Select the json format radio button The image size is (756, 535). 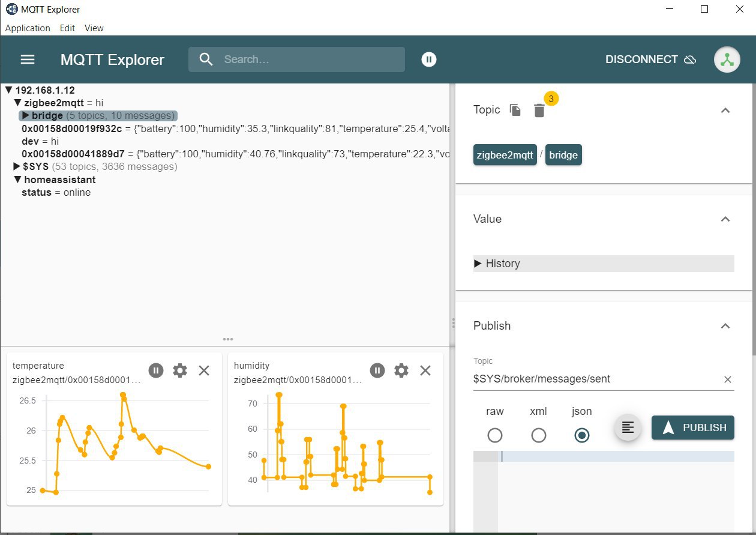point(581,435)
